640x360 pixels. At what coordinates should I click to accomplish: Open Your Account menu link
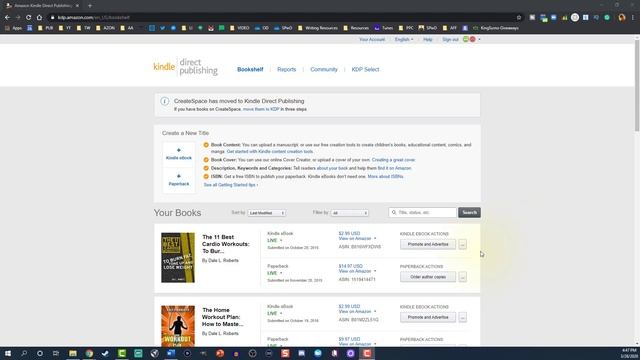[372, 40]
